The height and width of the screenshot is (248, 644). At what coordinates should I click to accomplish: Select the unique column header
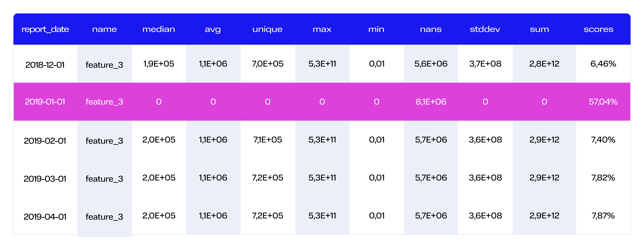(x=267, y=29)
